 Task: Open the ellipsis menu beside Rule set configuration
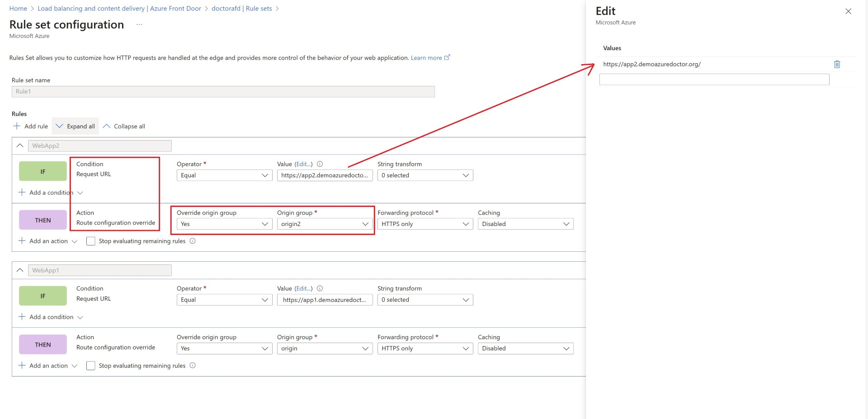click(x=139, y=25)
